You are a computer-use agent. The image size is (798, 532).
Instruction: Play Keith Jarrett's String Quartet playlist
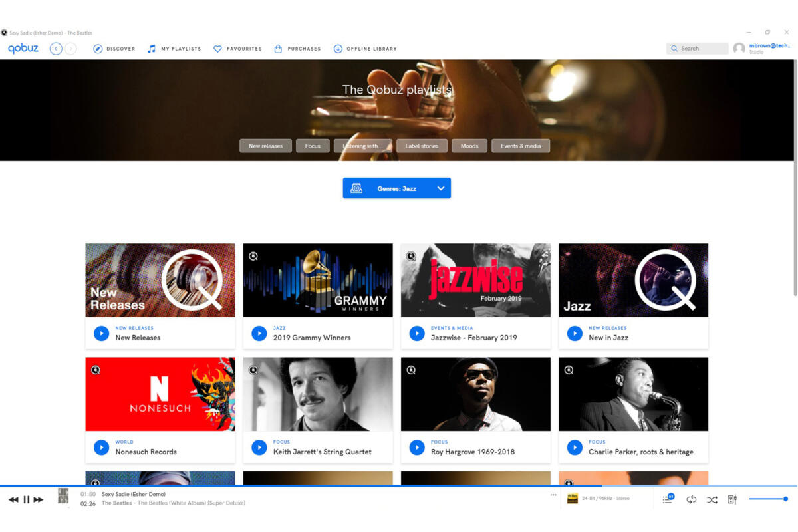[259, 447]
